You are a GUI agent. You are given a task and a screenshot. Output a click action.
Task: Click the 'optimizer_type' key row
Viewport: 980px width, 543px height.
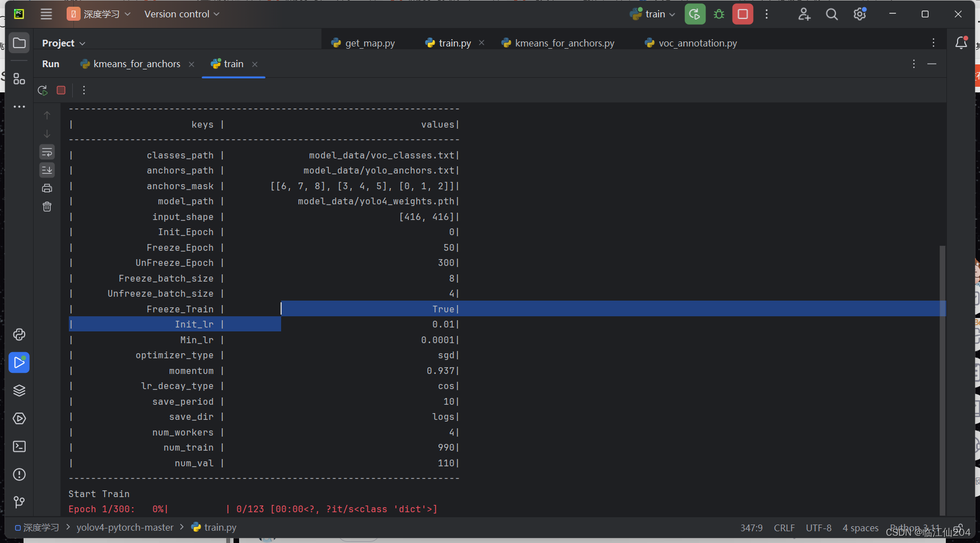coord(174,355)
